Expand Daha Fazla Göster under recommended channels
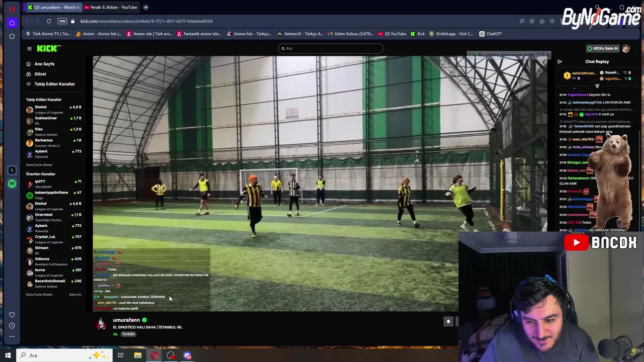Viewport: 644px width, 362px height. coord(39,295)
